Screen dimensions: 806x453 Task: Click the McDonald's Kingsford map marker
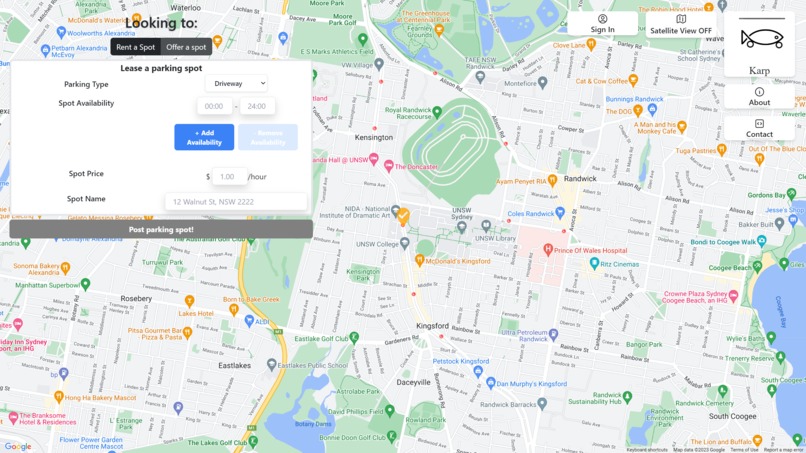(419, 261)
